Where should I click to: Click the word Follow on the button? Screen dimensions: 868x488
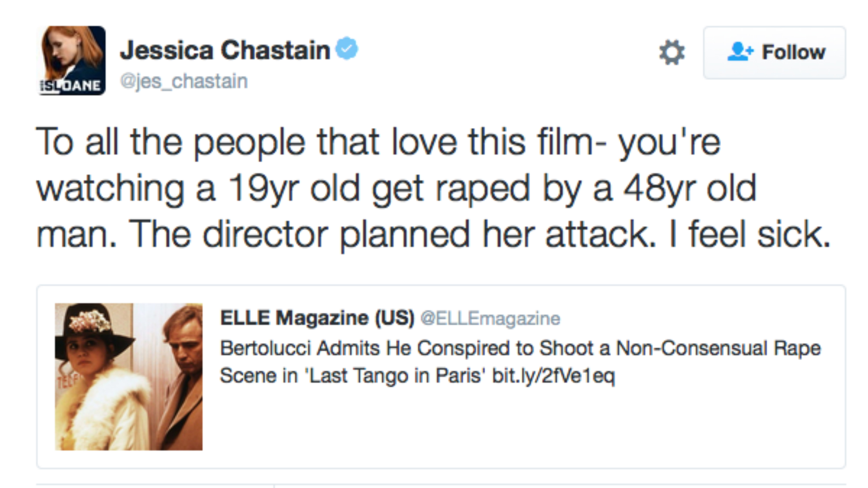[x=793, y=52]
